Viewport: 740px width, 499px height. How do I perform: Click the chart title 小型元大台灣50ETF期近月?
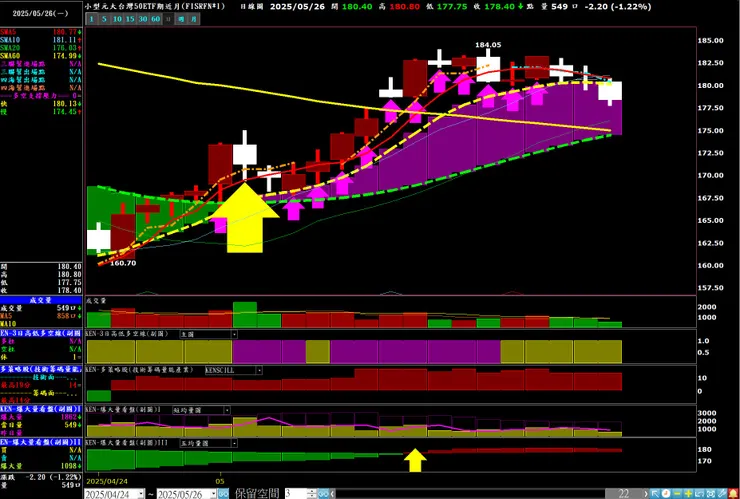pos(155,6)
